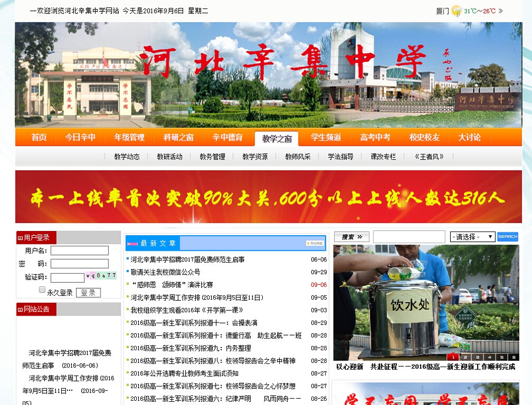Click the 网站公告 panel header icon

(x=20, y=310)
